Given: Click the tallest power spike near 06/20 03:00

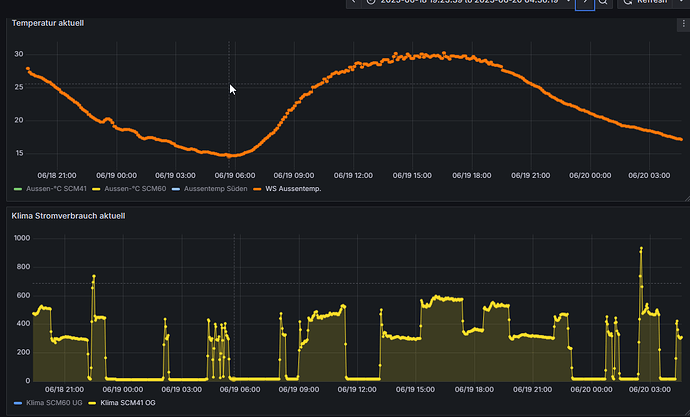Looking at the screenshot, I should [641, 249].
